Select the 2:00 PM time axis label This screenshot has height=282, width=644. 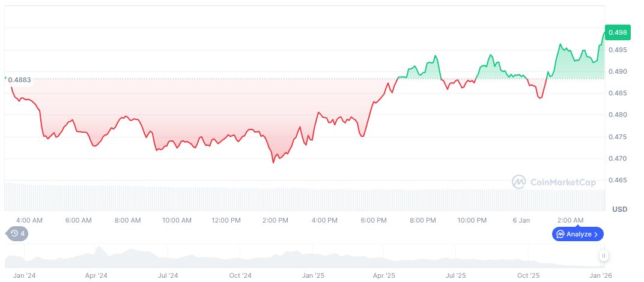pos(275,221)
